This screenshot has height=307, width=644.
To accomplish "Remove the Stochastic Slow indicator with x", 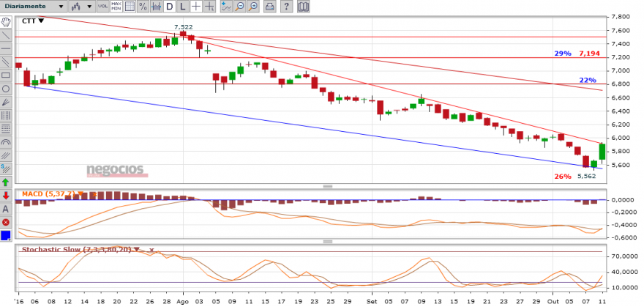I will 151,250.
